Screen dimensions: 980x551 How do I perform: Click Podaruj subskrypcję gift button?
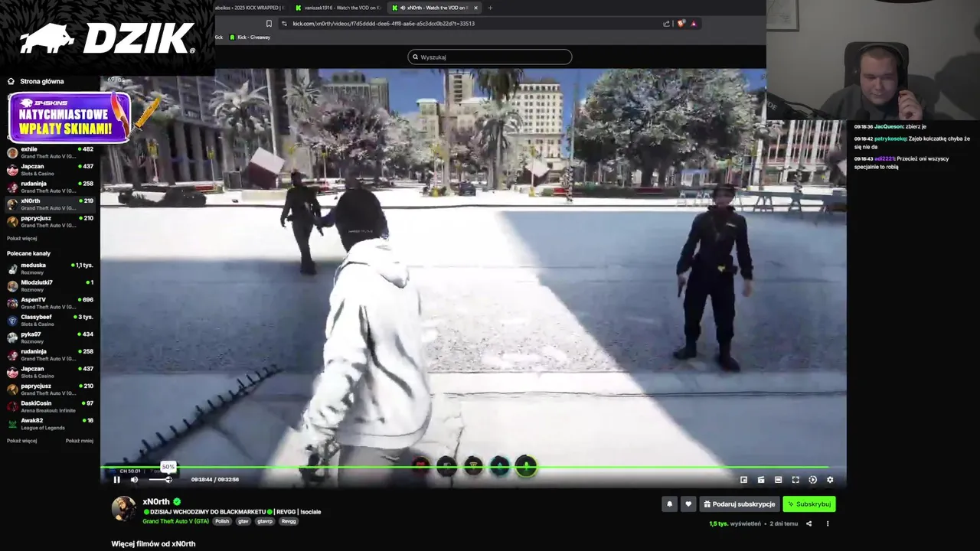[740, 504]
